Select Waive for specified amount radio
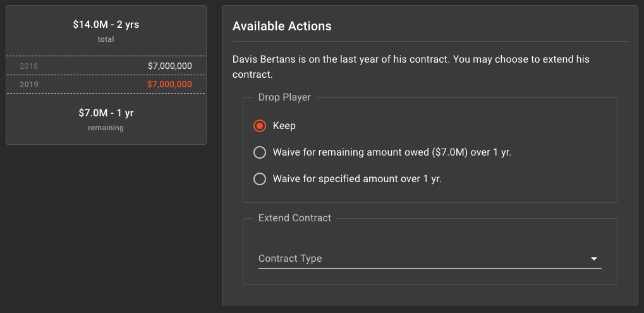The image size is (644, 313). coord(259,179)
